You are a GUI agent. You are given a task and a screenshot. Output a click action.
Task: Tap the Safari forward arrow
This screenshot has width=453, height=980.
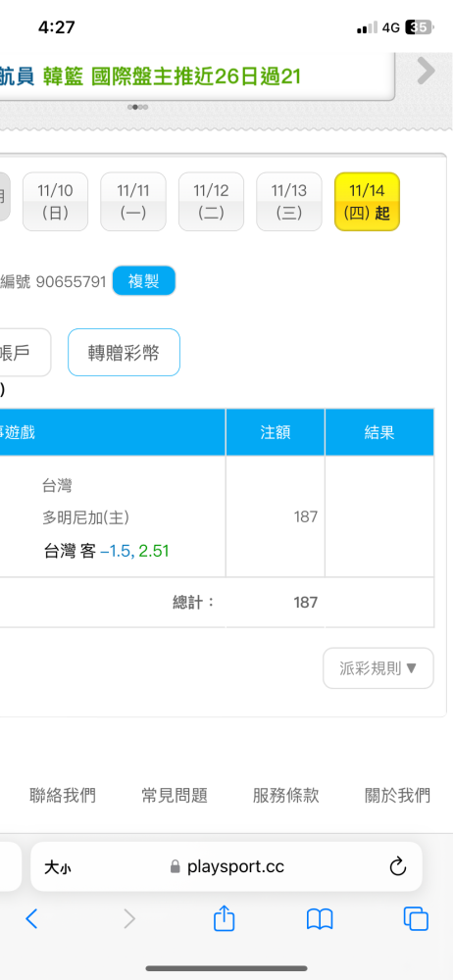click(x=128, y=919)
